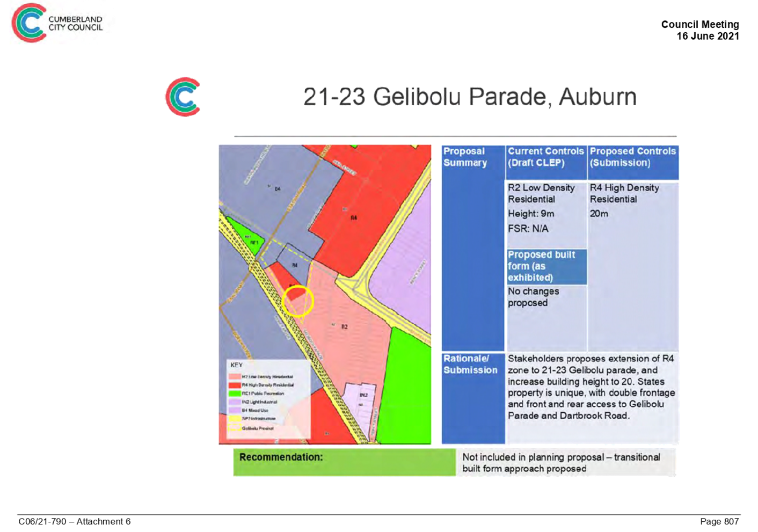Click the Current Controls (Draft CLEP) column header
Viewport: 758px width, 532px height.
(546, 157)
